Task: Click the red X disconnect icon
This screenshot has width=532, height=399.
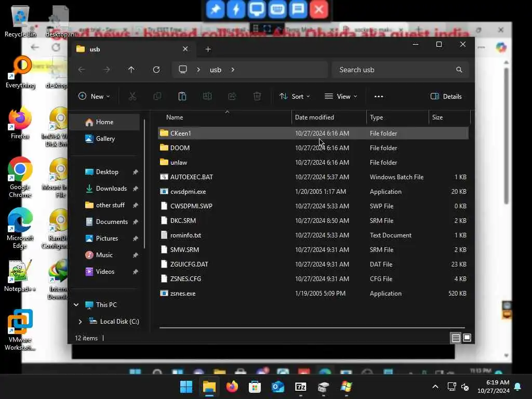Action: click(319, 9)
